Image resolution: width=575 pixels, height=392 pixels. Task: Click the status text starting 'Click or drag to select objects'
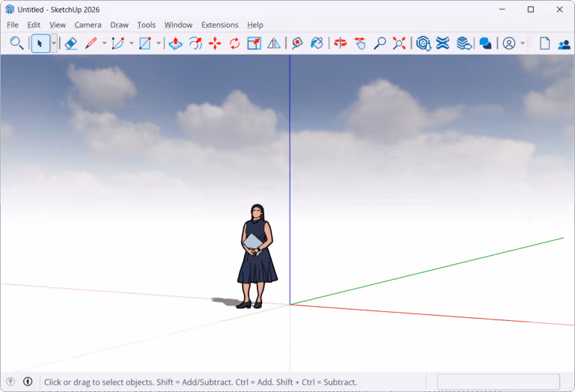(x=200, y=382)
